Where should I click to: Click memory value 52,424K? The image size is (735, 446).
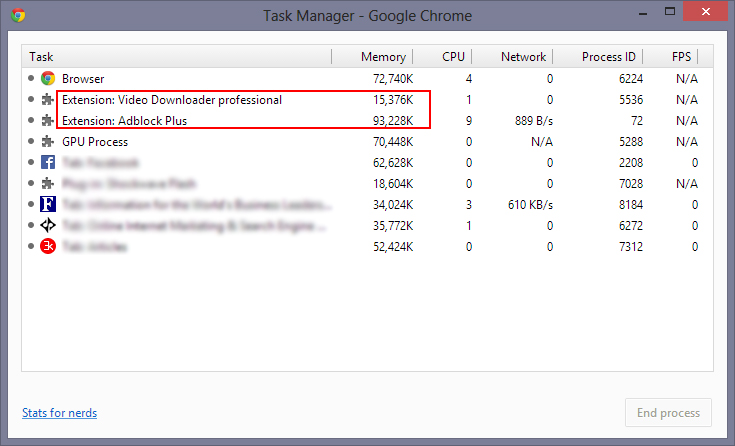coord(393,247)
